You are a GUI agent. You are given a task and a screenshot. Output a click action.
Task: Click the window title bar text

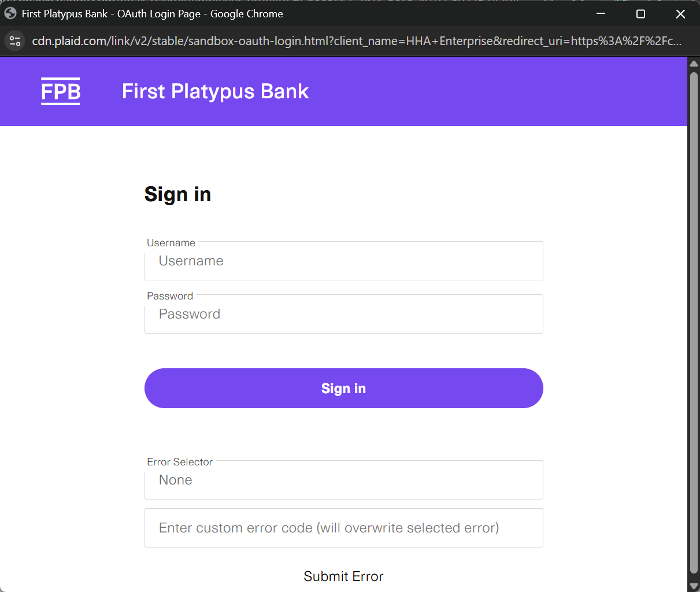click(x=152, y=14)
